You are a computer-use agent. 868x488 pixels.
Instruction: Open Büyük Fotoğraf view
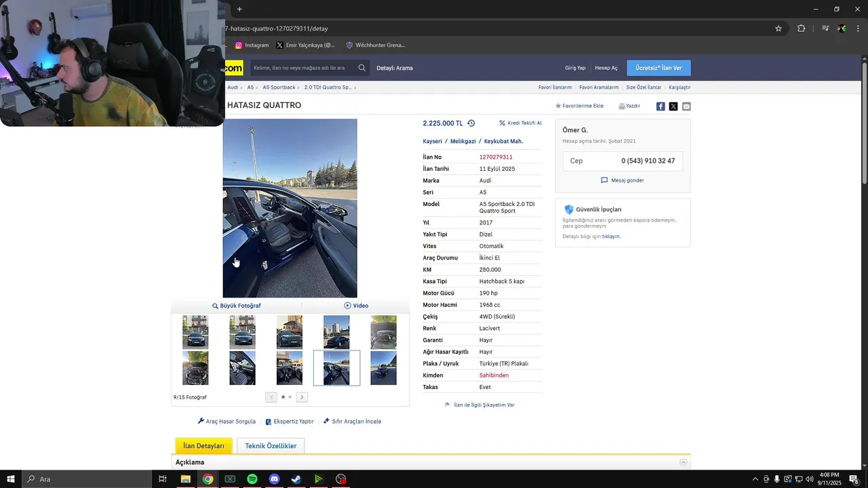coord(237,306)
